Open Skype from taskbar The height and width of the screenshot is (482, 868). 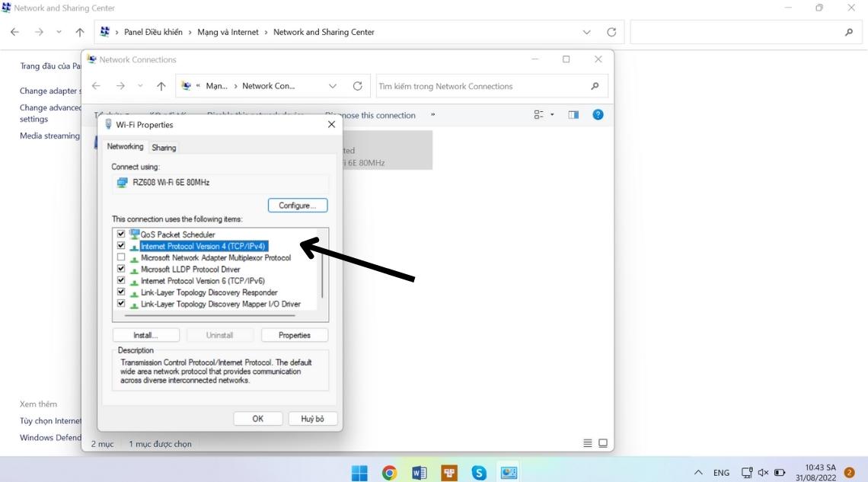click(x=479, y=473)
